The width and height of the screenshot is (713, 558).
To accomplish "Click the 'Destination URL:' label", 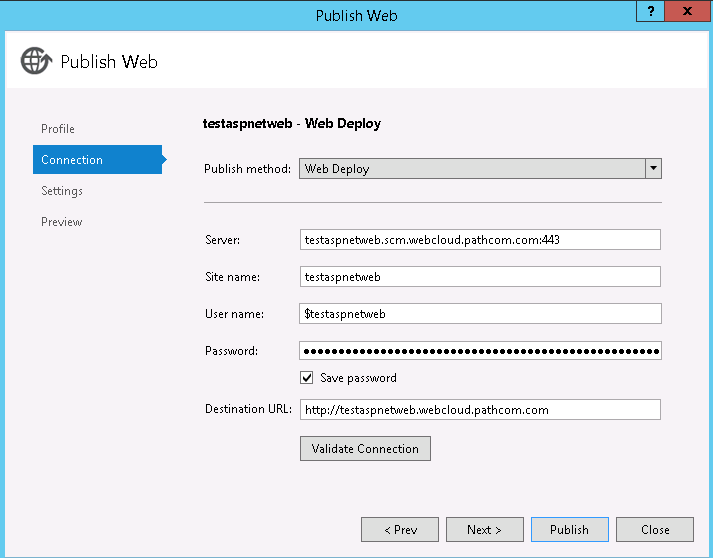I will click(x=248, y=409).
